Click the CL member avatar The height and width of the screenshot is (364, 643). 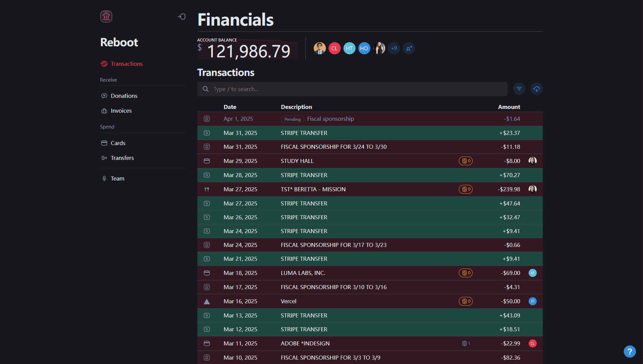pyautogui.click(x=334, y=48)
